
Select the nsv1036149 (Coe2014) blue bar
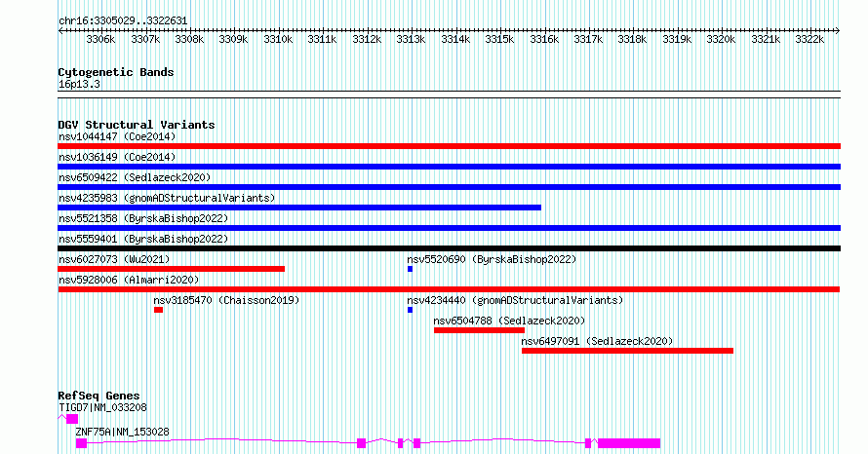coord(449,167)
